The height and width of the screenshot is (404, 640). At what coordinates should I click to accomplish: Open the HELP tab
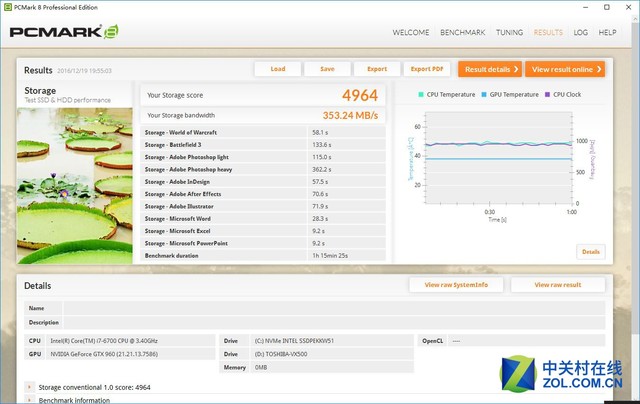coord(607,32)
